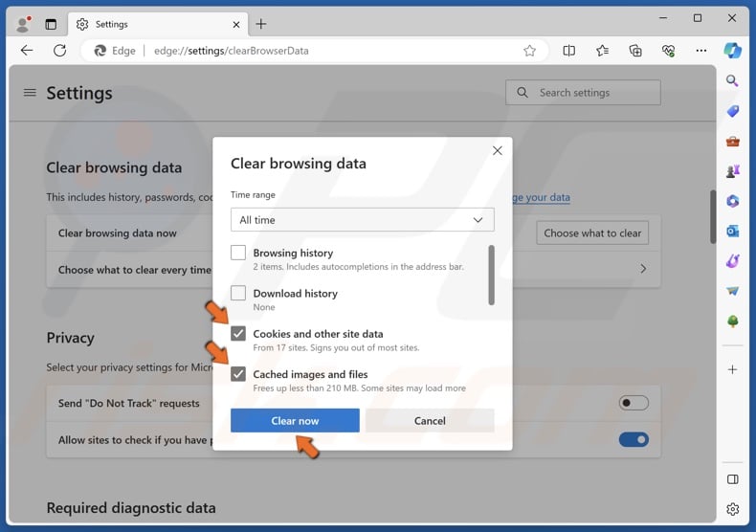Click the Search settings field
Viewport: 756px width, 532px height.
(583, 93)
